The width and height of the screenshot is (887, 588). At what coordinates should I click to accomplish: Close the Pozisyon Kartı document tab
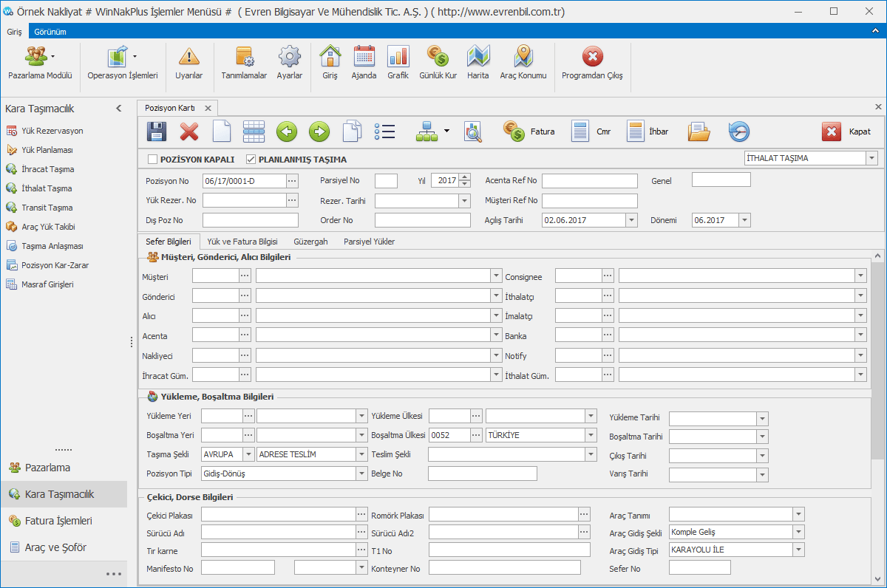(208, 108)
